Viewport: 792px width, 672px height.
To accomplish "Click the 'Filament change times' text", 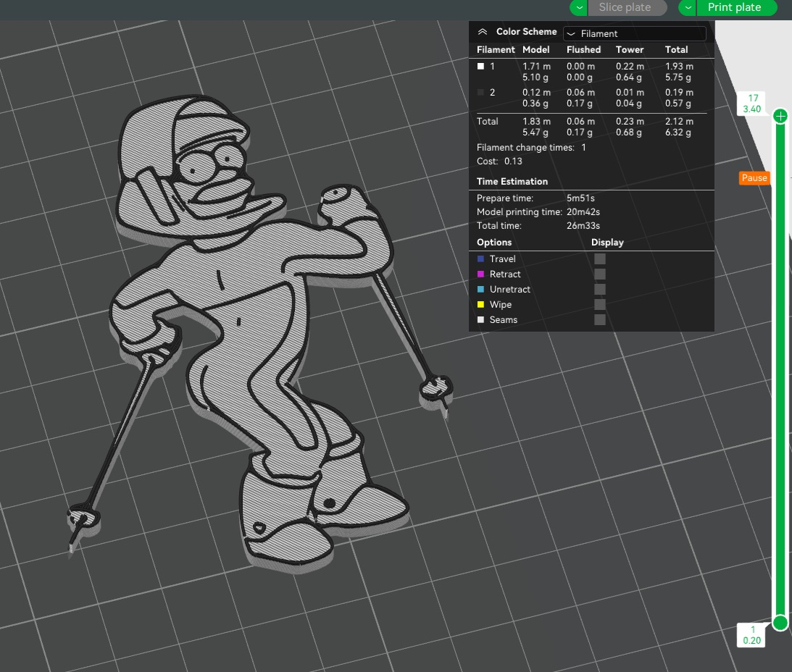I will (x=525, y=148).
